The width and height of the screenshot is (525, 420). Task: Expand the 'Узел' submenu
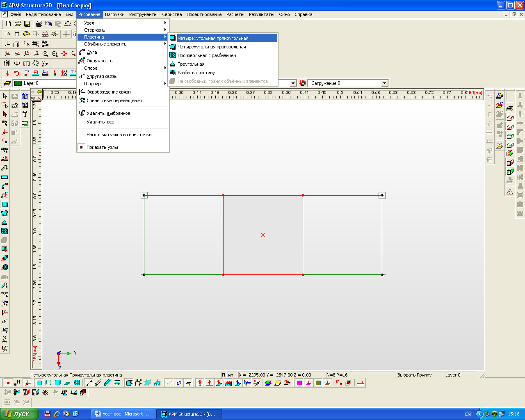click(x=89, y=23)
